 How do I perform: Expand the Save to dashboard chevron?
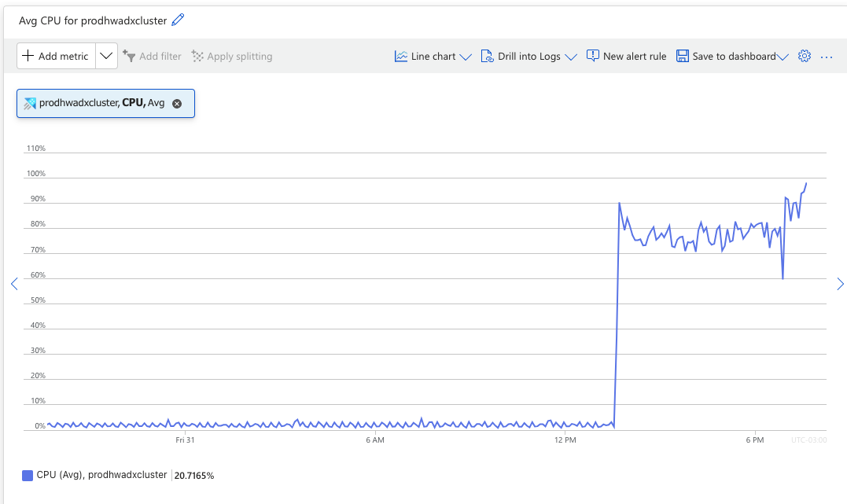coord(783,57)
